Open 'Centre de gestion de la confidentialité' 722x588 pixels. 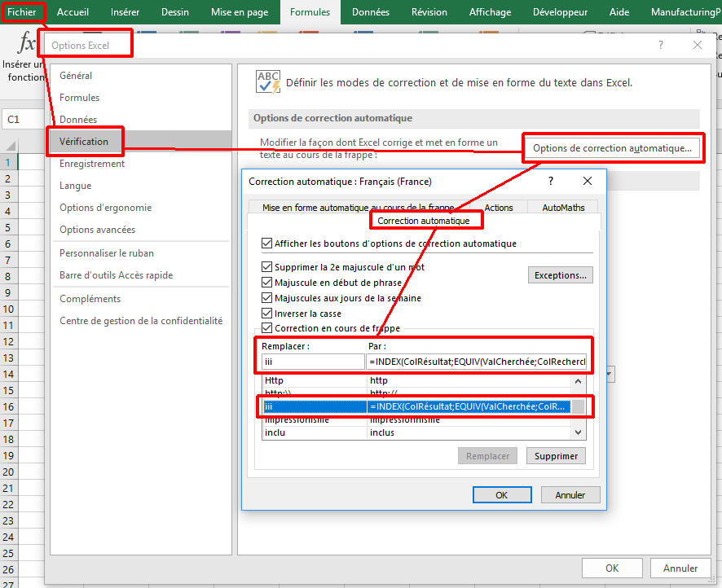click(141, 321)
